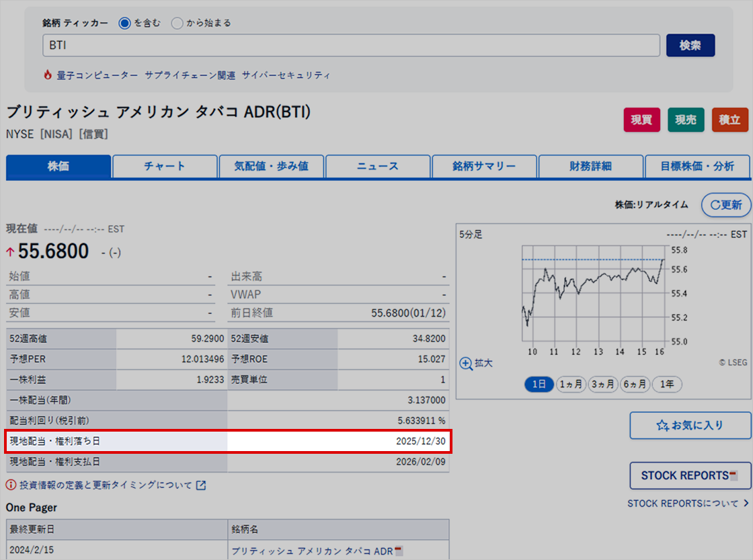Screen dimensions: 753x560
Task: Select the を含む search radio option
Action: coord(124,22)
